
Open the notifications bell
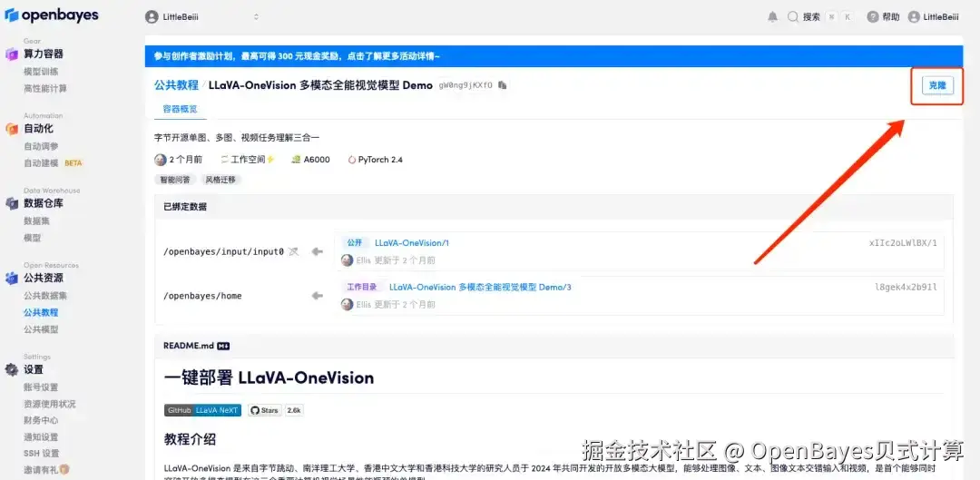pyautogui.click(x=772, y=17)
